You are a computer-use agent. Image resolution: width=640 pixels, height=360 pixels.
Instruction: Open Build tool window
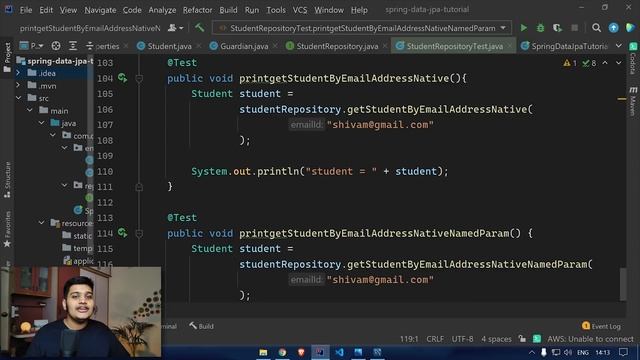tap(201, 326)
